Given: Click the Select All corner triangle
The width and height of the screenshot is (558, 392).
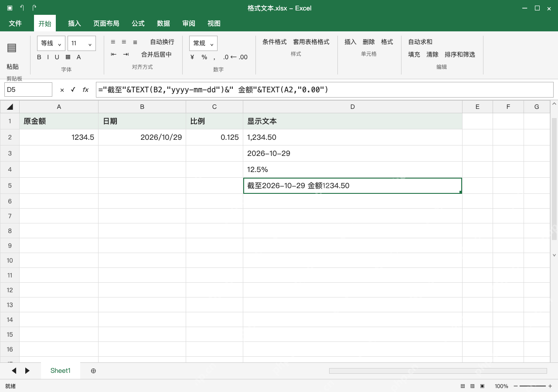Looking at the screenshot, I should click(10, 107).
